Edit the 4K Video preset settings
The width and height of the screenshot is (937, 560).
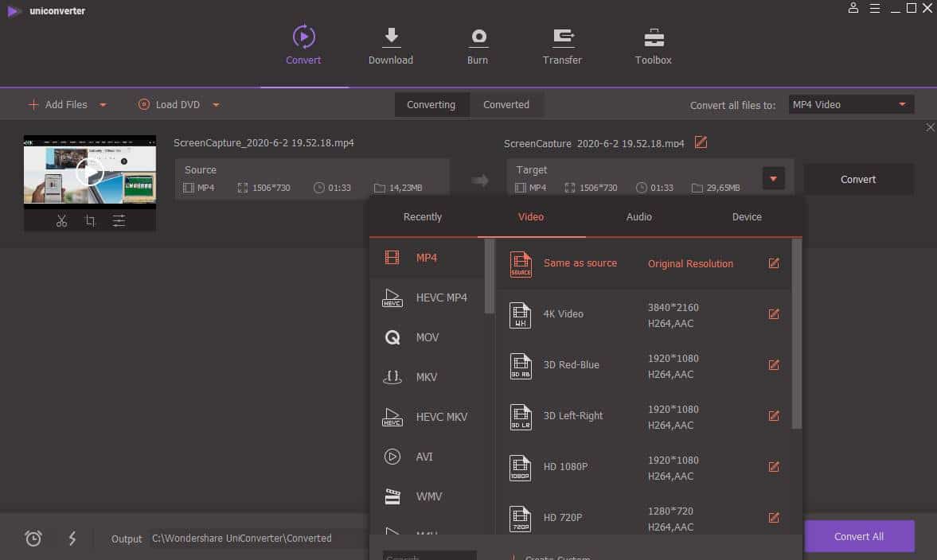[x=773, y=313]
